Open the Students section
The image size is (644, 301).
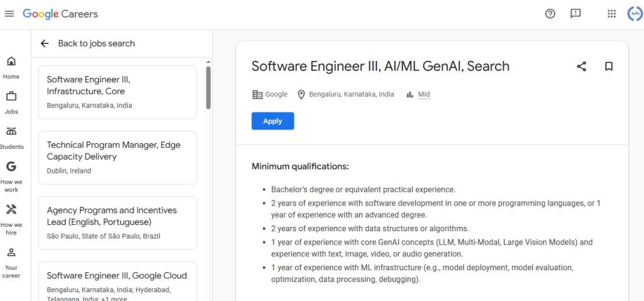point(11,138)
